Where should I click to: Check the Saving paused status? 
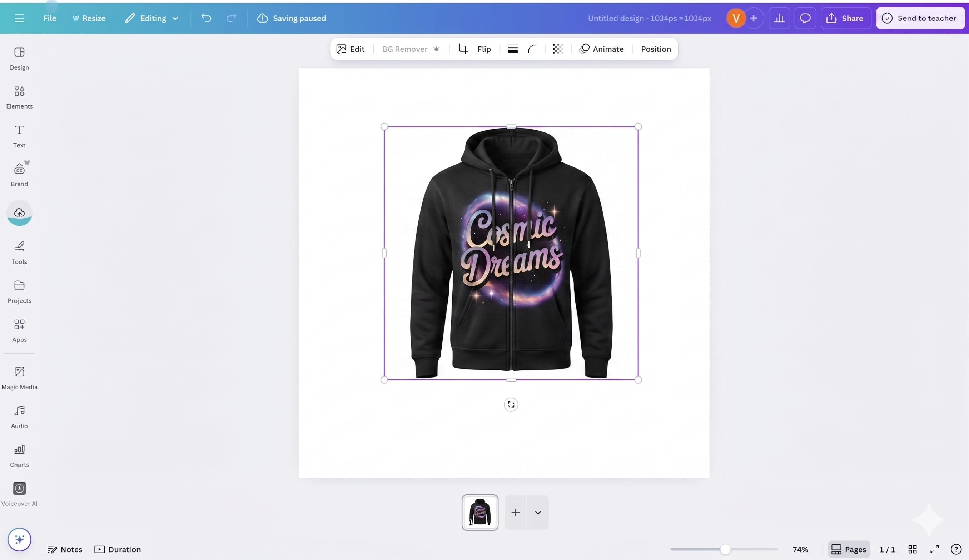(x=292, y=18)
